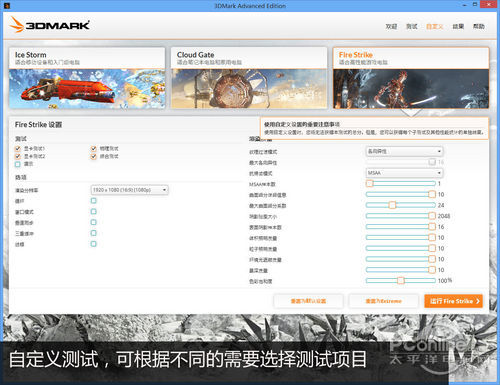Click the reset to Extreme button

(x=383, y=301)
